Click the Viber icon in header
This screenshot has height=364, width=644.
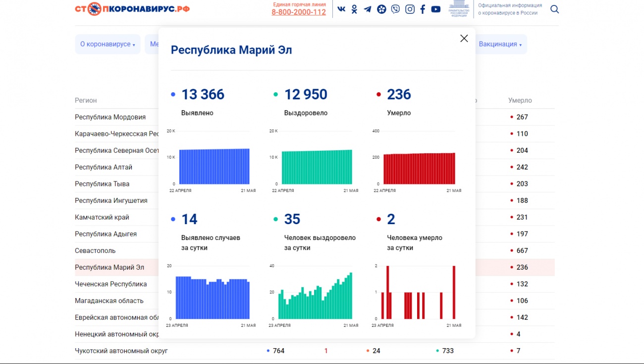click(395, 9)
